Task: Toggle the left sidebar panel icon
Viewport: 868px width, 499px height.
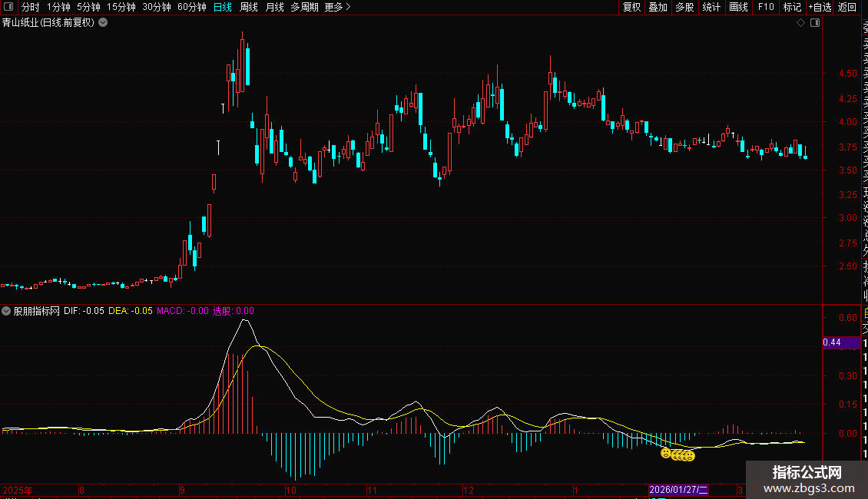Action: tap(9, 8)
